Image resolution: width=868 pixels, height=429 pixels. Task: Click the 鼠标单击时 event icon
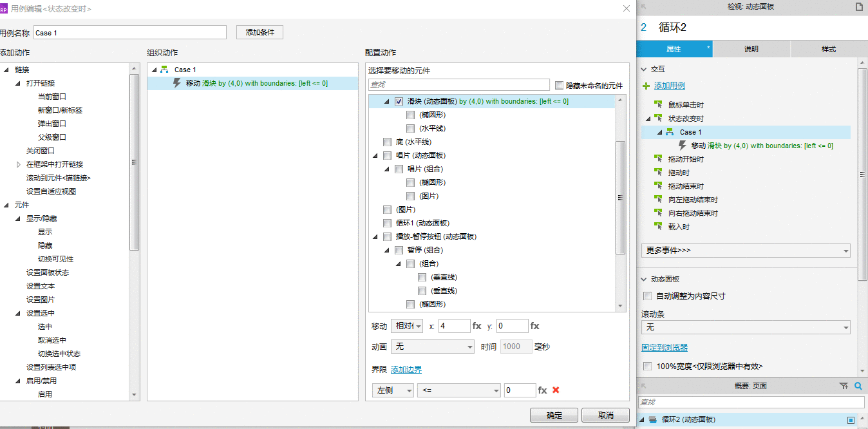[x=658, y=105]
